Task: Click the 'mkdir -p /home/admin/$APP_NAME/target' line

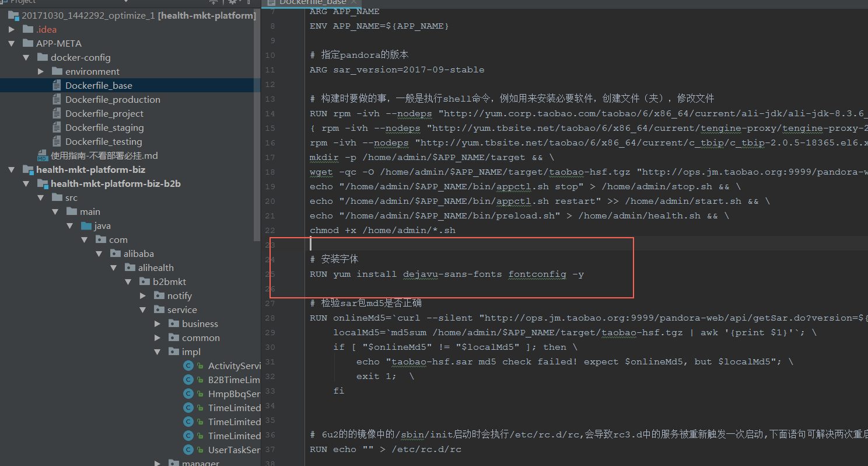Action: [432, 157]
